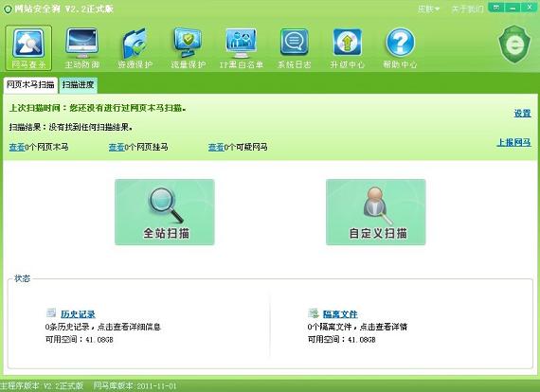
Task: Open the 隔离文件 quarantine files link
Action: (340, 313)
